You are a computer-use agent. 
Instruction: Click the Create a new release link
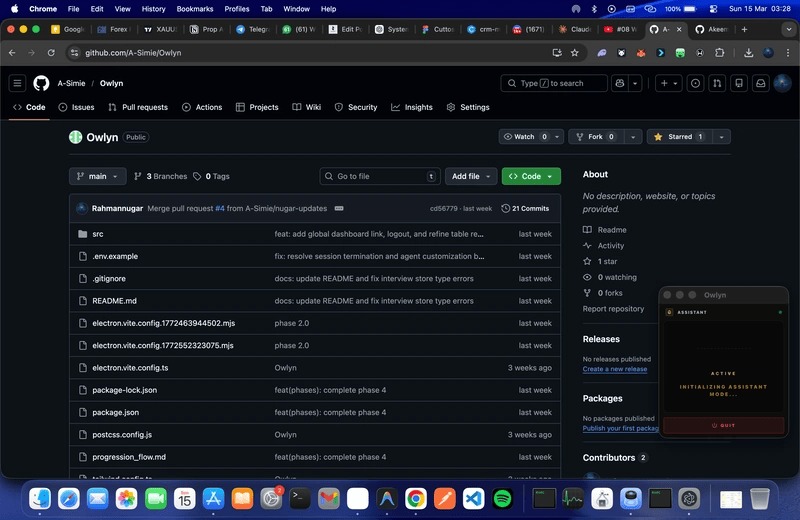pyautogui.click(x=615, y=369)
